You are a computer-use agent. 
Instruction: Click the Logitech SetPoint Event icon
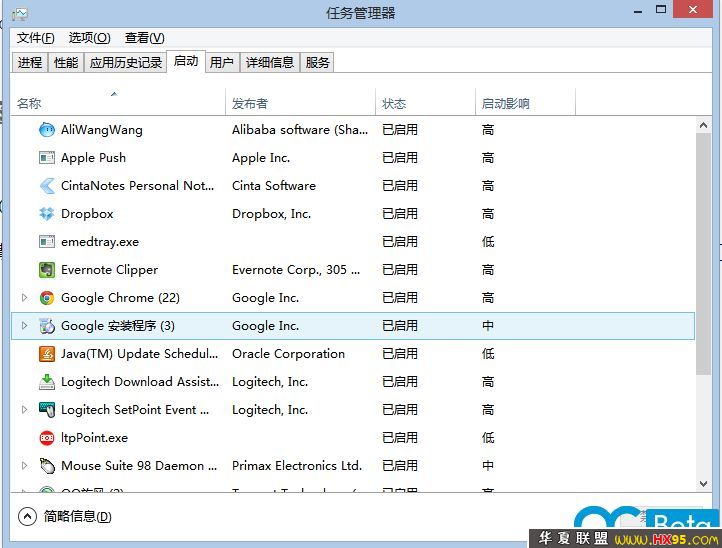47,410
